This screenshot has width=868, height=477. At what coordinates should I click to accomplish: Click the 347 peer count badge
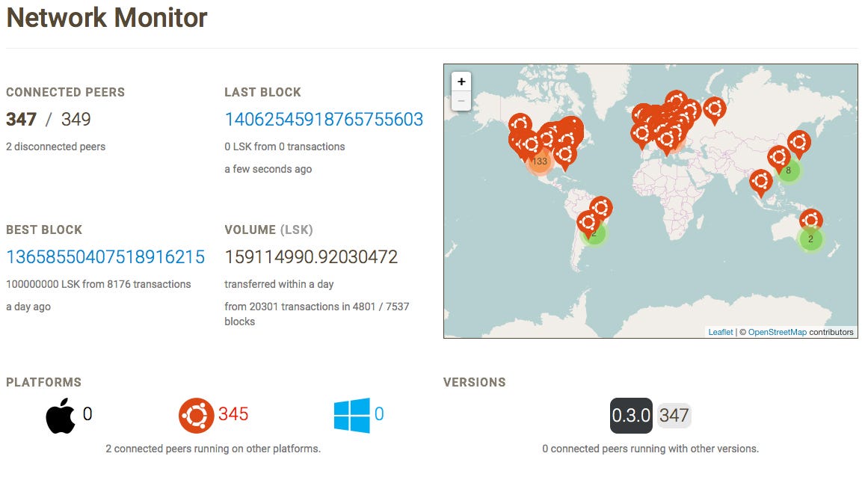pos(674,416)
